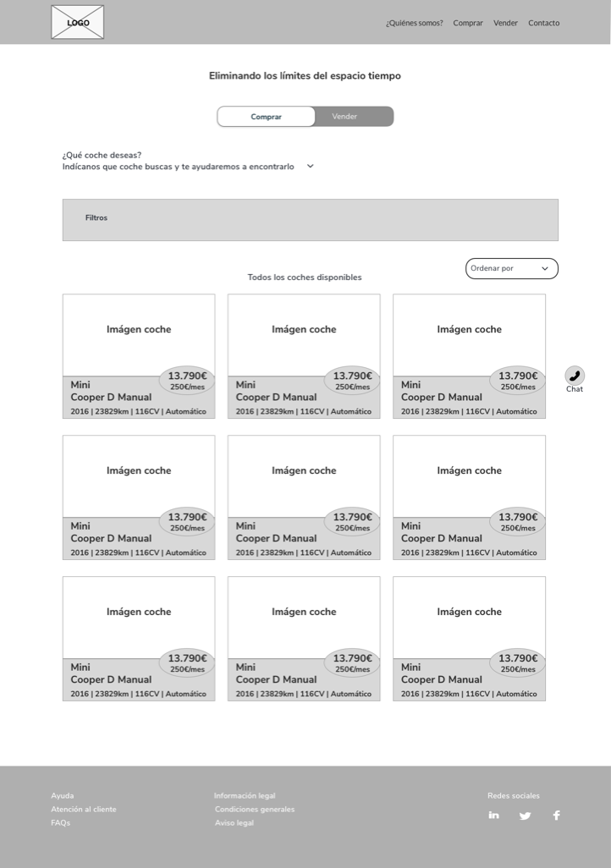The height and width of the screenshot is (868, 611).
Task: Switch toggle to Vender
Action: point(344,117)
